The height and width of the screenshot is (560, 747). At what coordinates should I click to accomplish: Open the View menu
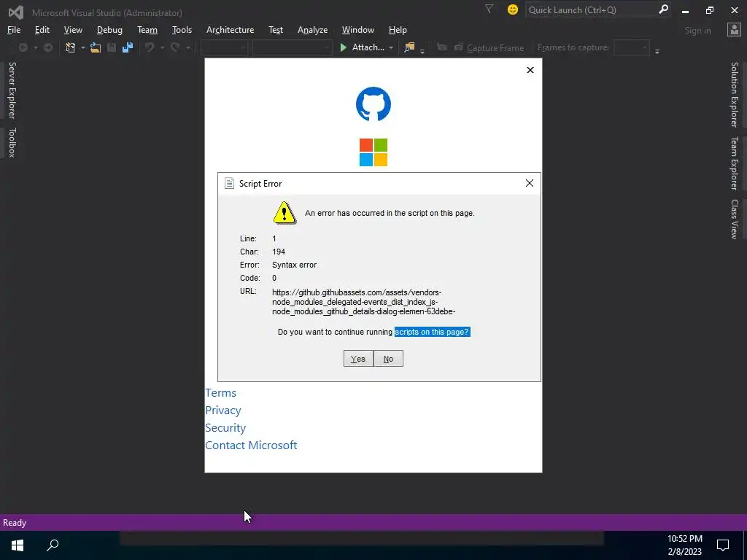coord(73,29)
